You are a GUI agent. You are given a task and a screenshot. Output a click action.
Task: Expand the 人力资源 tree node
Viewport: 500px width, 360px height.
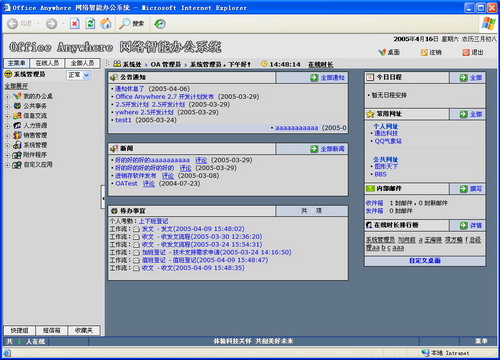(x=7, y=126)
